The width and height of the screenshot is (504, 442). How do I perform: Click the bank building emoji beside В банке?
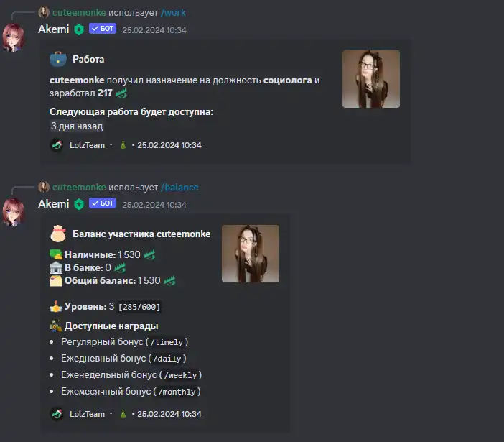56,267
